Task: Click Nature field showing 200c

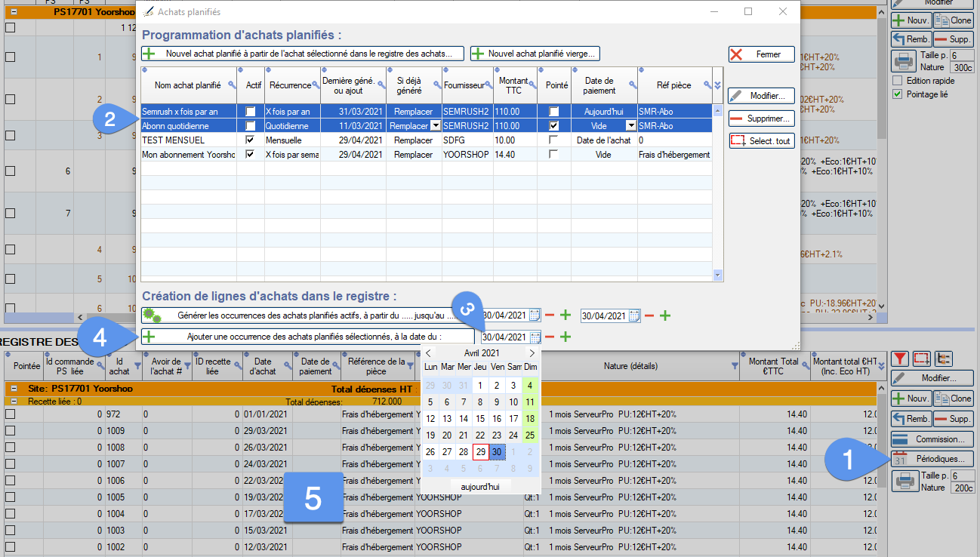Action: [961, 488]
